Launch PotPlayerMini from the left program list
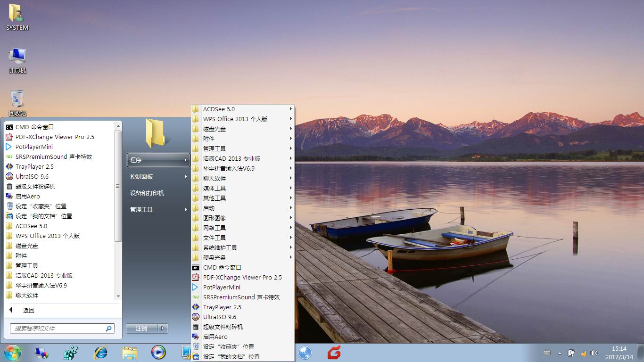 click(x=59, y=147)
